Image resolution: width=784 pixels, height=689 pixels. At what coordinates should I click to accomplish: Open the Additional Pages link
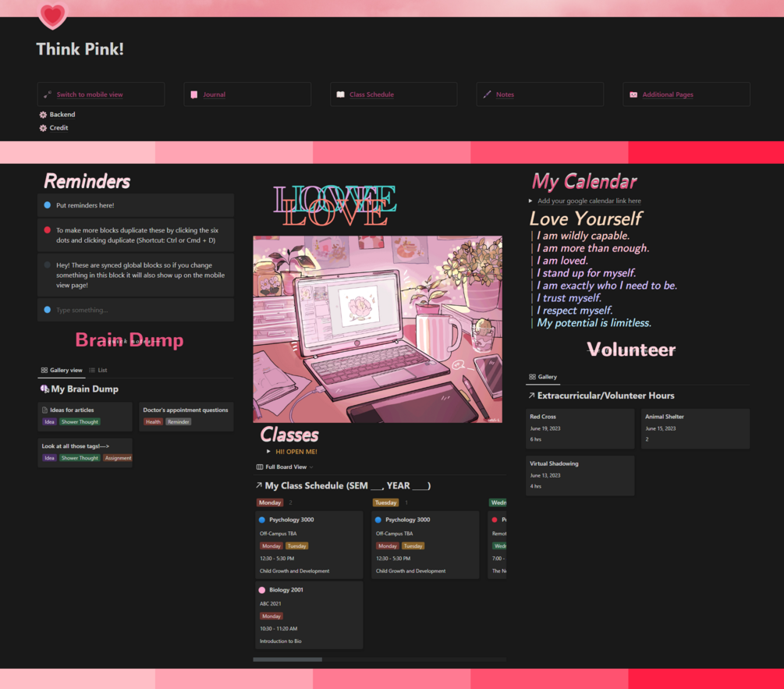(668, 94)
